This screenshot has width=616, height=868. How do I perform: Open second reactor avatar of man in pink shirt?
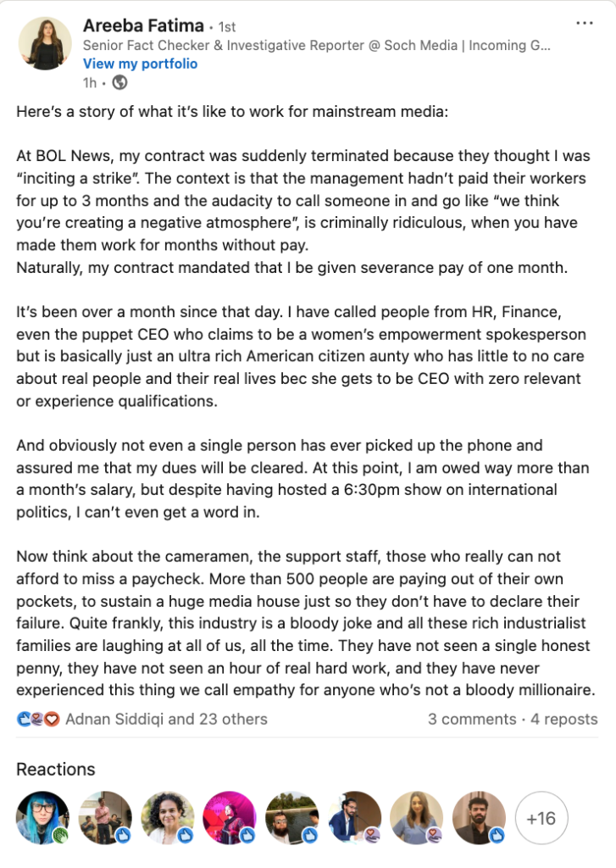tap(105, 818)
